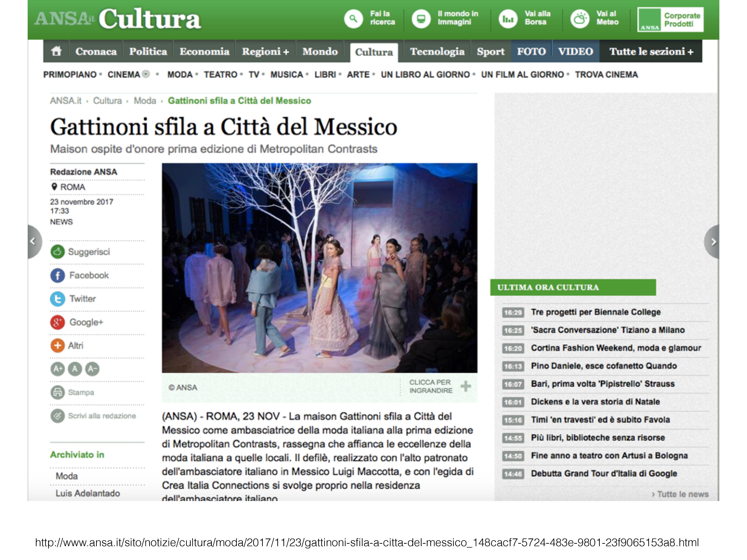The image size is (747, 560).
Task: Open UN FILM AL GIORNO
Action: [523, 75]
